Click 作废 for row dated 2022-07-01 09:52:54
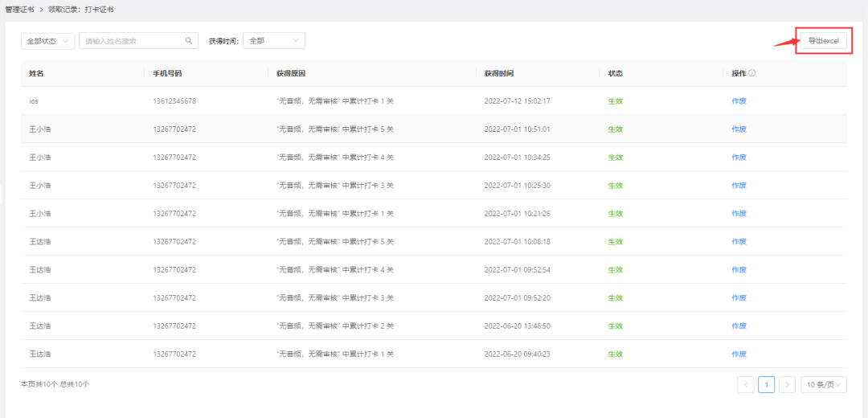This screenshot has height=418, width=868. (x=739, y=269)
